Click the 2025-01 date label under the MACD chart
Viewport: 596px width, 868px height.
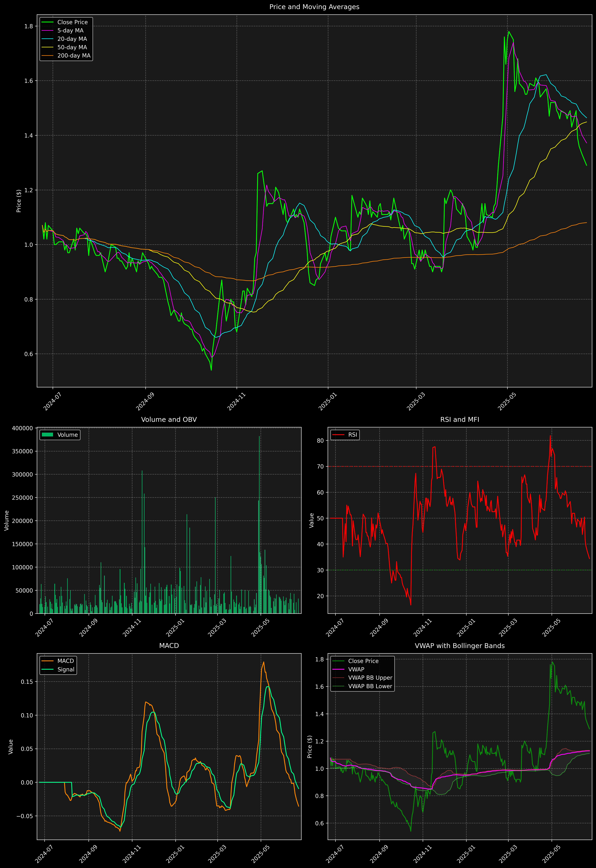pos(175,854)
